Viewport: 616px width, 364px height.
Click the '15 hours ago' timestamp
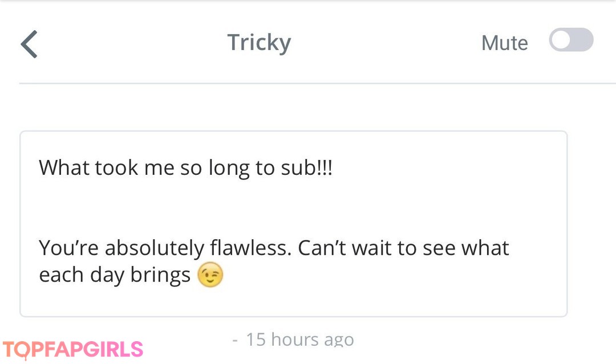(299, 340)
